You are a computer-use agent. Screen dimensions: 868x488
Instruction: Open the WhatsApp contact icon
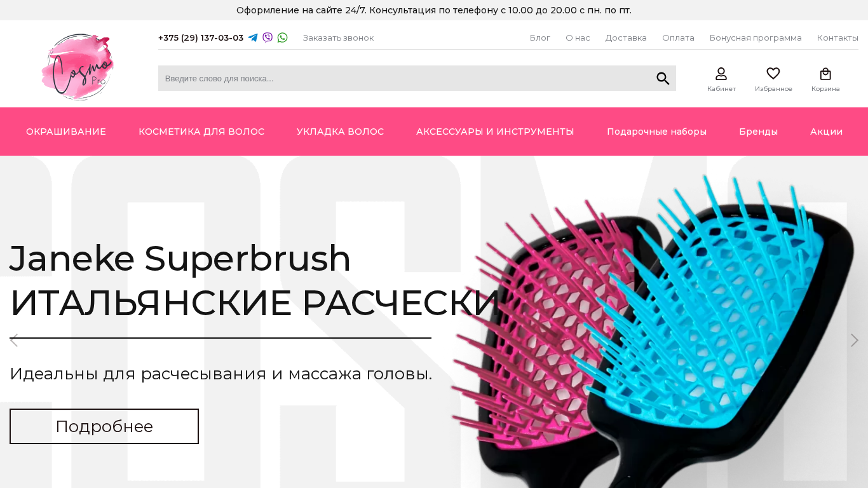(282, 37)
